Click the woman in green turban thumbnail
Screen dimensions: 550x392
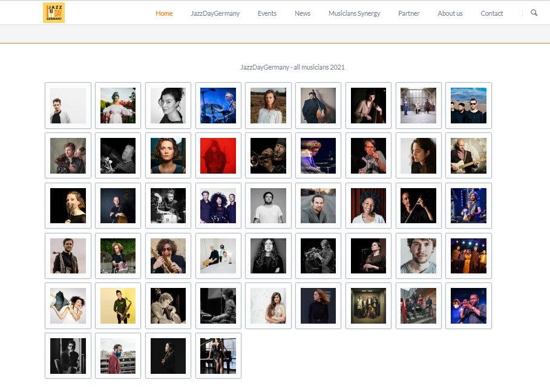click(118, 105)
